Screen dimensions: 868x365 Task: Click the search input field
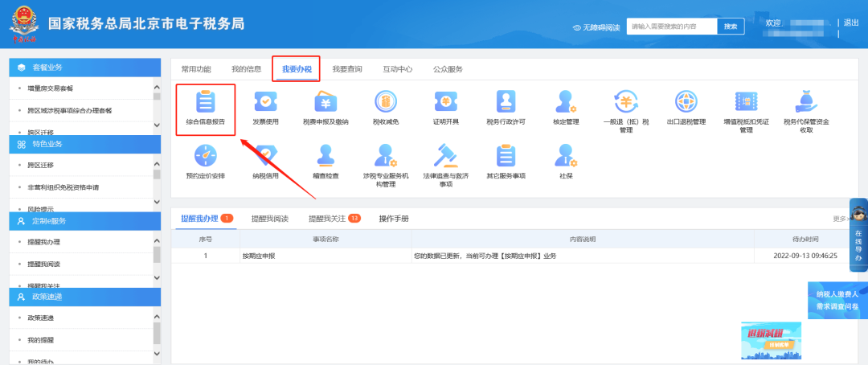pyautogui.click(x=671, y=27)
